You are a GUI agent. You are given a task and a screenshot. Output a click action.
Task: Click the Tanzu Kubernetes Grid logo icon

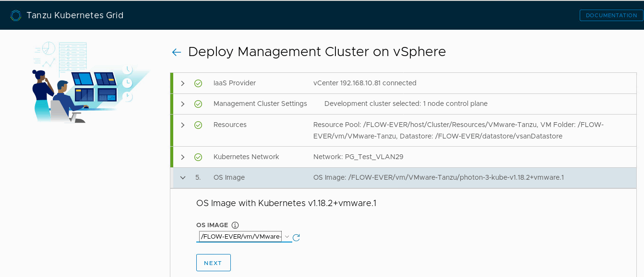pyautogui.click(x=16, y=15)
